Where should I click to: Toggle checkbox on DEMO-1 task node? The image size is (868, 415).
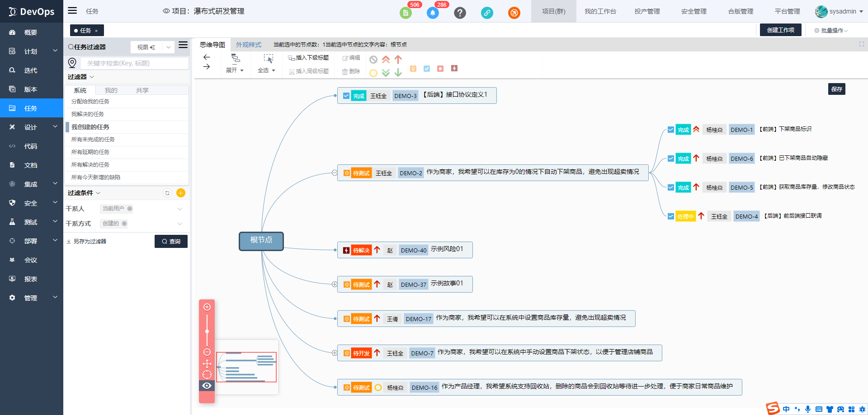pyautogui.click(x=671, y=130)
